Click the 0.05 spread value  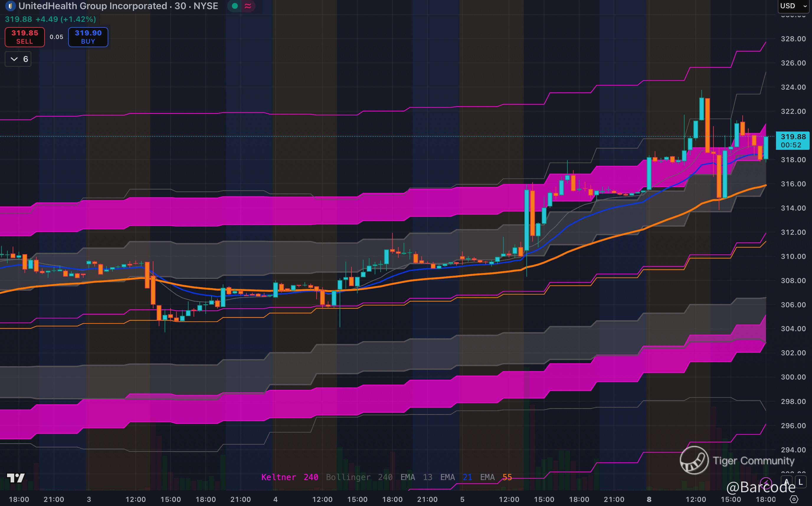coord(56,37)
